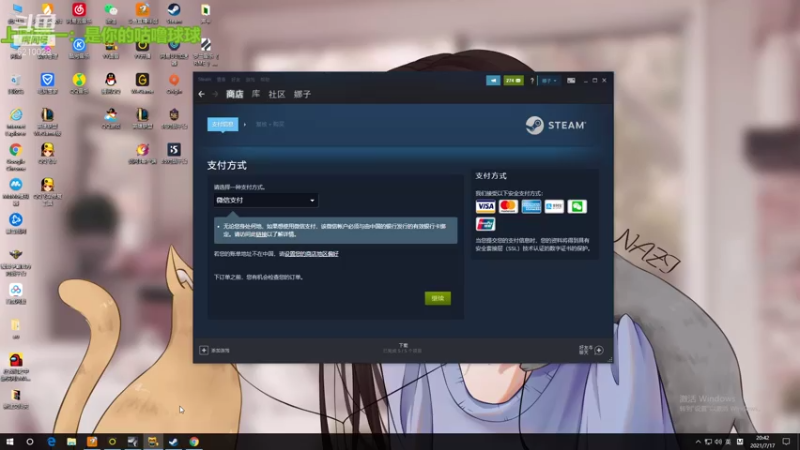Screen dimensions: 800x450
Task: Click the question mark help icon
Action: pos(532,81)
